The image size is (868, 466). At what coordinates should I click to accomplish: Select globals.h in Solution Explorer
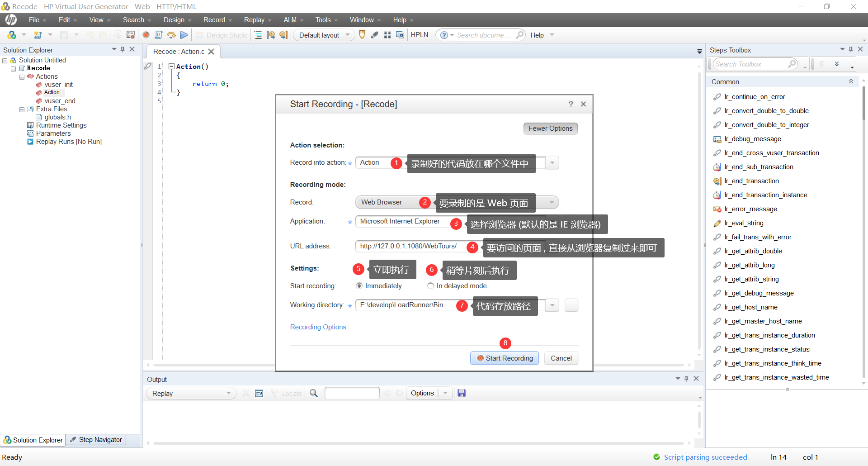pyautogui.click(x=57, y=117)
